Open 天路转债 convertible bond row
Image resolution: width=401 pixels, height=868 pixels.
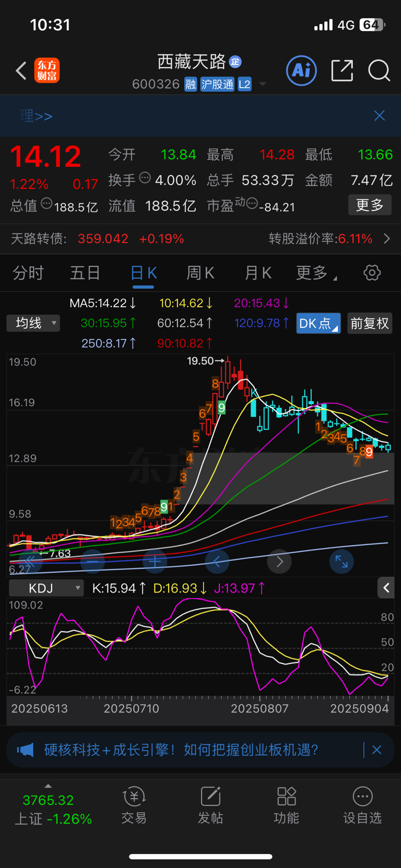(200, 239)
